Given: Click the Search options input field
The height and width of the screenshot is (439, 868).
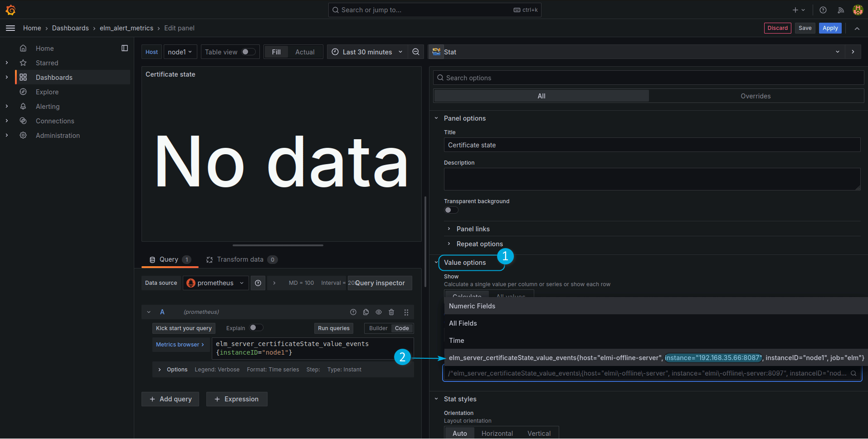Looking at the screenshot, I should pyautogui.click(x=649, y=78).
